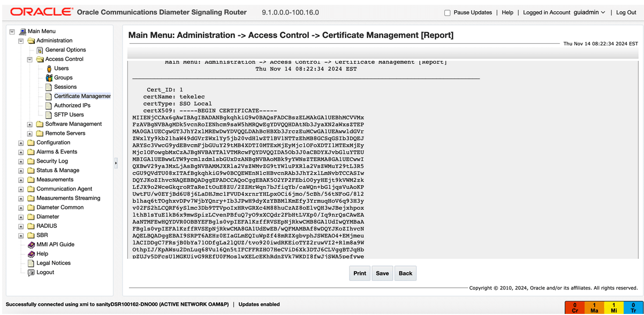Collapse the left navigation pane handle
644x315 pixels.
pyautogui.click(x=116, y=162)
